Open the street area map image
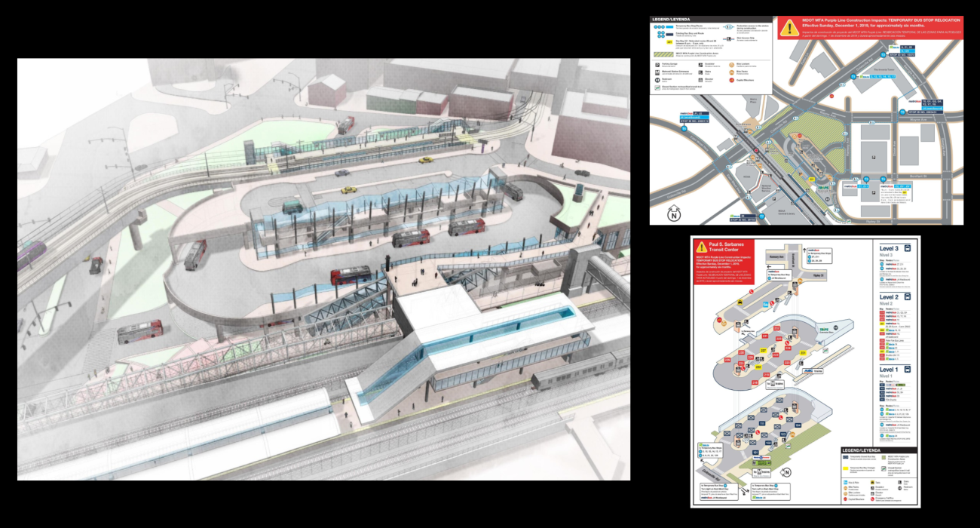The width and height of the screenshot is (980, 528). pyautogui.click(x=807, y=121)
